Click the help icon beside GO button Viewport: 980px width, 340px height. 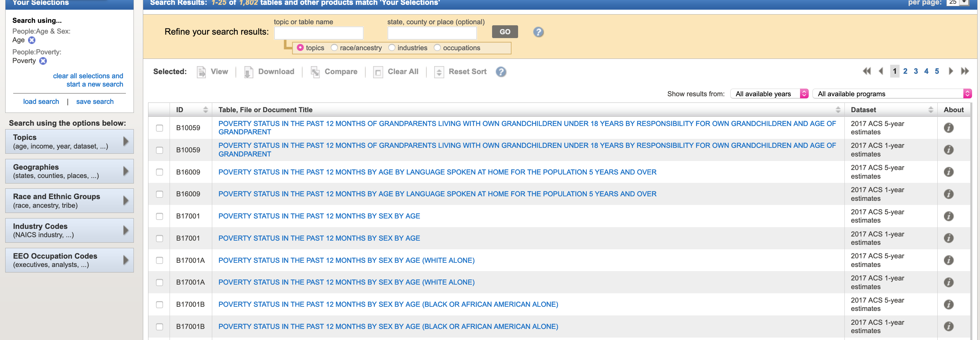(x=538, y=32)
